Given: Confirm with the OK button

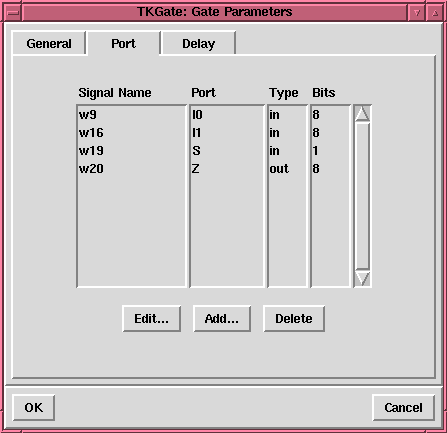Looking at the screenshot, I should (x=34, y=407).
